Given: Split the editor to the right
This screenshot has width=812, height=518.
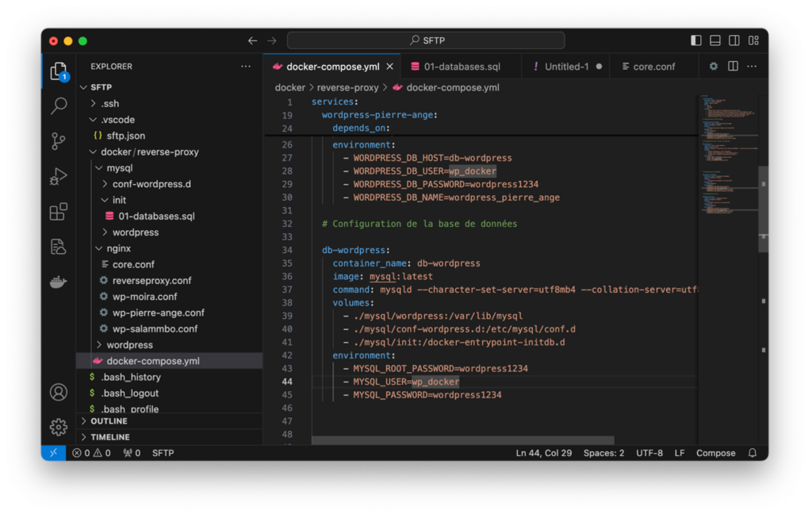Looking at the screenshot, I should [733, 67].
